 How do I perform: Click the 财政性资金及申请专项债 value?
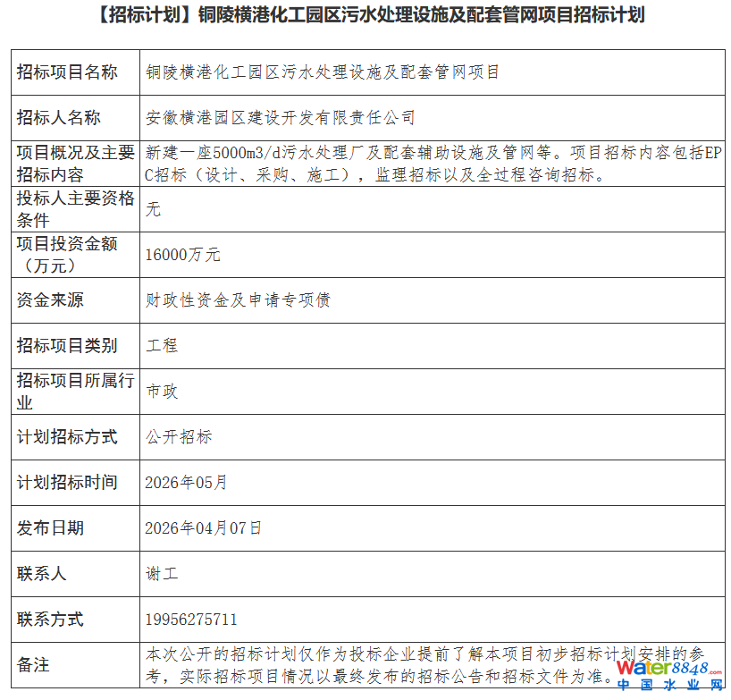coord(238,300)
